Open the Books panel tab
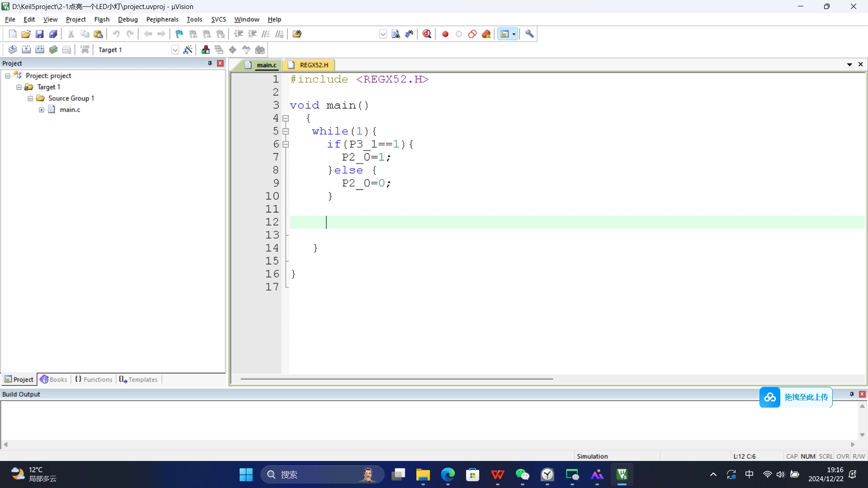The width and height of the screenshot is (868, 488). (54, 380)
